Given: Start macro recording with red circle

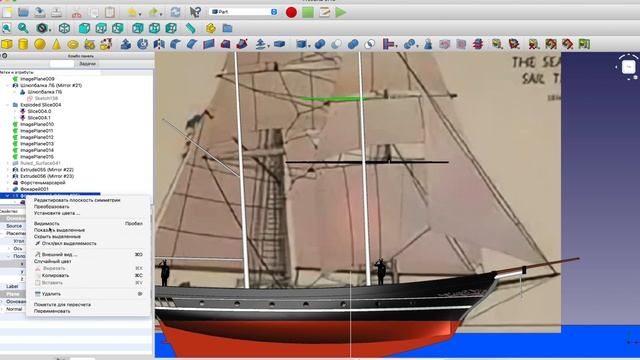Looking at the screenshot, I should pyautogui.click(x=291, y=12).
